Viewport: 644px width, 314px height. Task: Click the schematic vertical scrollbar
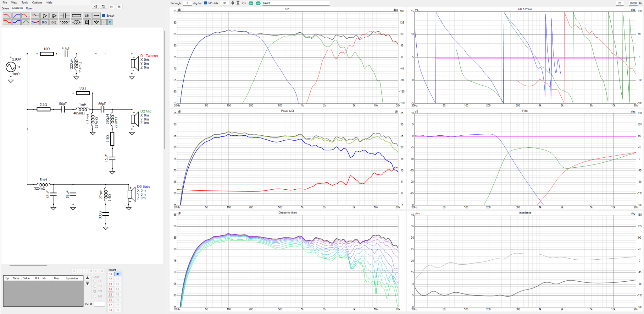(164, 89)
